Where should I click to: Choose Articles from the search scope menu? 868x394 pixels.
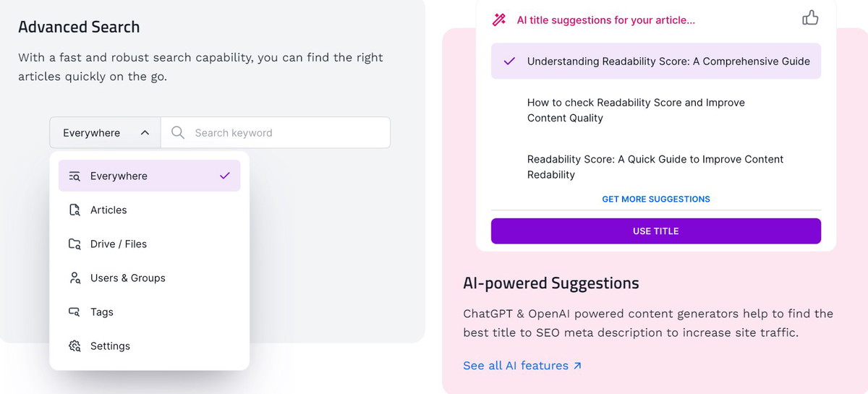(x=109, y=210)
